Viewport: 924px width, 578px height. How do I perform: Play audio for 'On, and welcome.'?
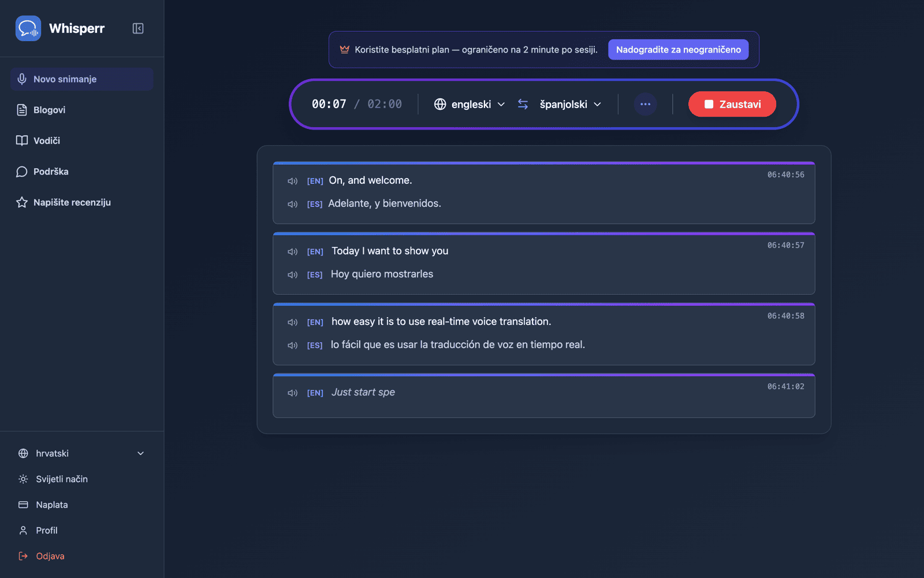tap(293, 181)
